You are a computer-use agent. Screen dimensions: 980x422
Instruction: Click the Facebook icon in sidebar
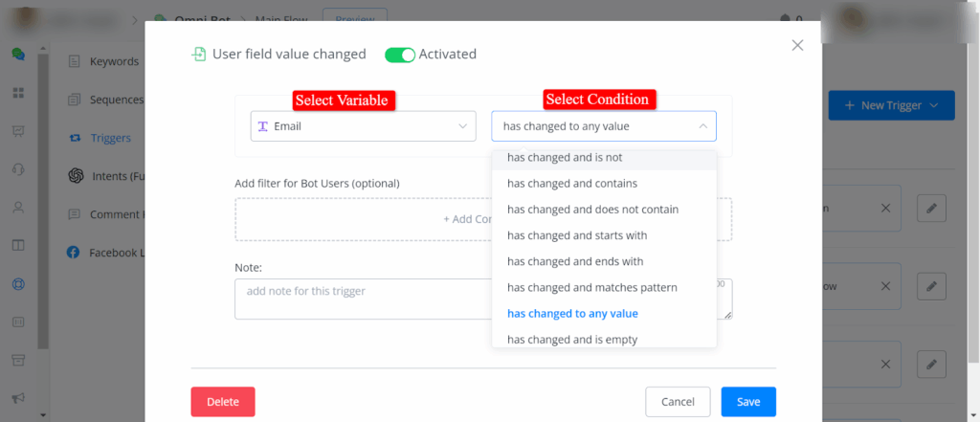[x=73, y=253]
